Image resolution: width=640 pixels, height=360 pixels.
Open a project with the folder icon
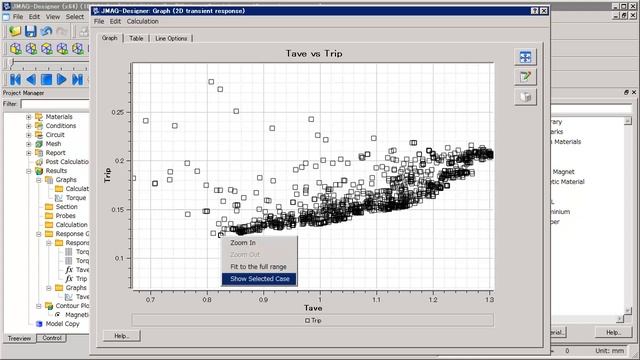[15, 31]
